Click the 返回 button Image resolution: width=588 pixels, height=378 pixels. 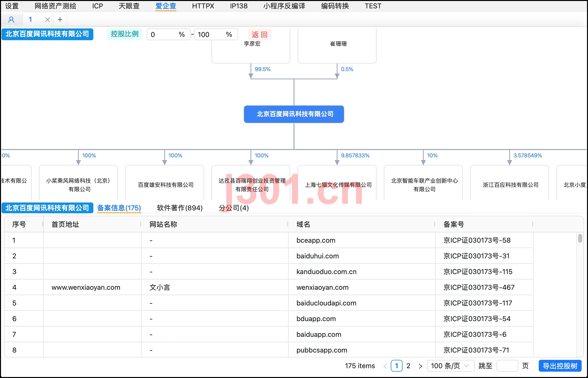[x=259, y=34]
